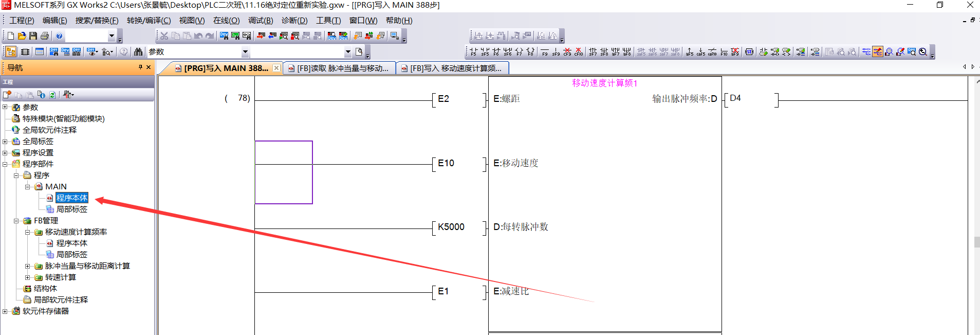Click the K5000 input of function block

click(451, 227)
